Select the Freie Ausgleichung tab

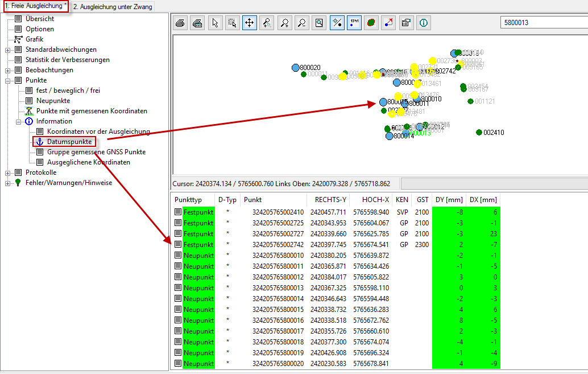coord(36,6)
